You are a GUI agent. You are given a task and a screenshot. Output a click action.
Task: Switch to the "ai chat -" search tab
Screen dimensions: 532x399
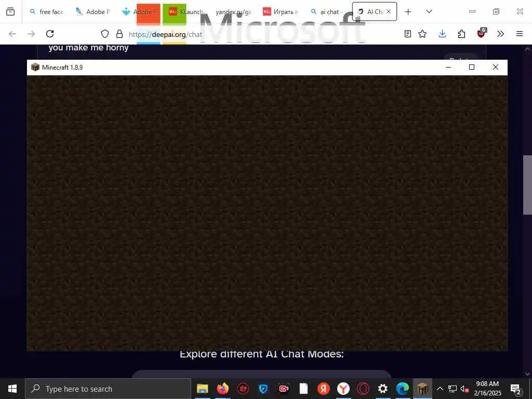[327, 11]
